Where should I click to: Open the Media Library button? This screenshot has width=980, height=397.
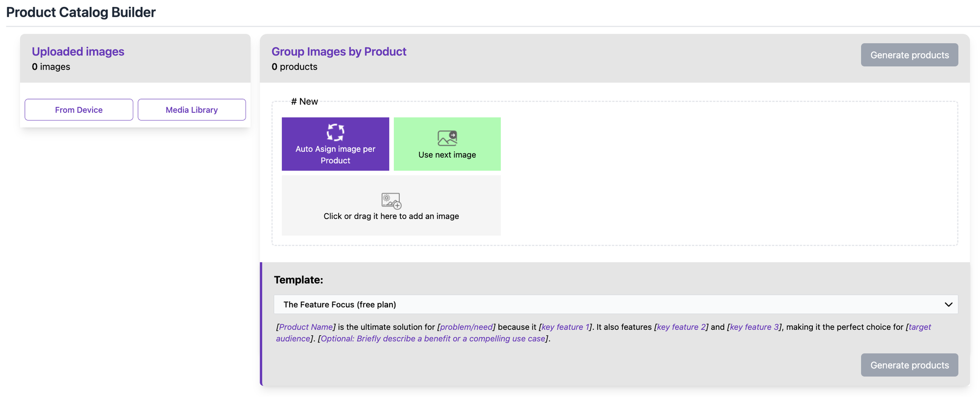[192, 110]
